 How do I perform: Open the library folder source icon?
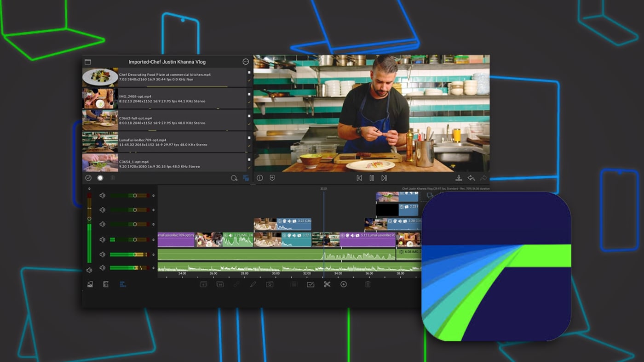coord(88,62)
